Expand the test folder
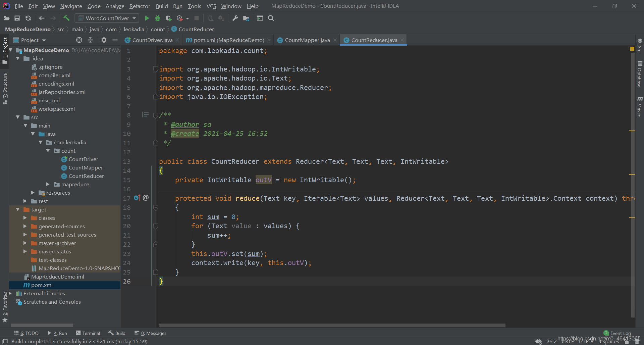The image size is (644, 345). point(25,201)
